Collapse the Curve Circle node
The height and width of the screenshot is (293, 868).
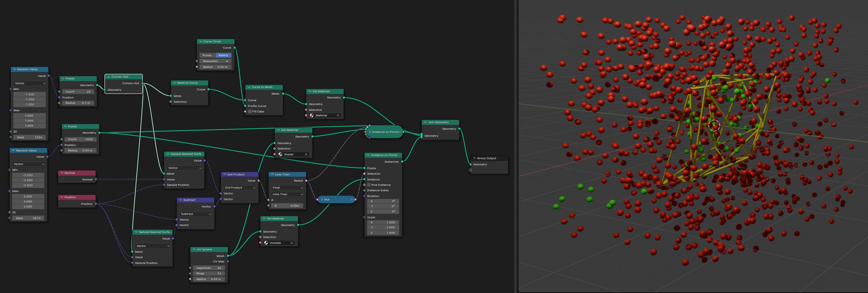[x=201, y=41]
